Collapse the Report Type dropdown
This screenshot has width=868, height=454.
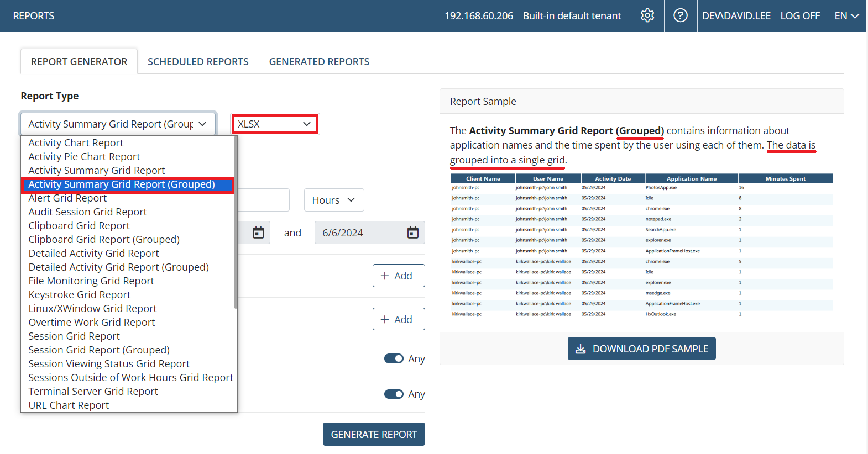coord(118,124)
